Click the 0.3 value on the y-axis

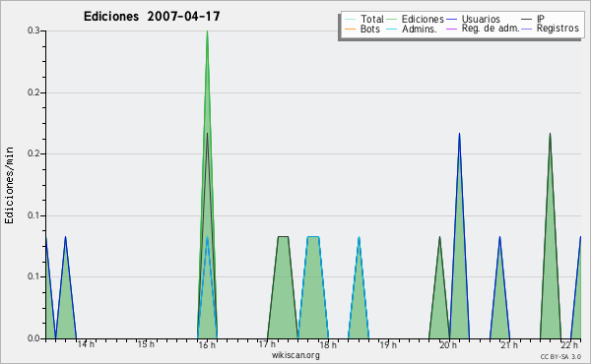(33, 30)
